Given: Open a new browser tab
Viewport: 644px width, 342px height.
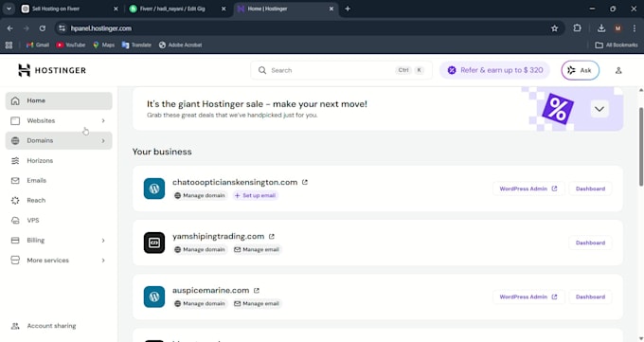Looking at the screenshot, I should pyautogui.click(x=348, y=9).
